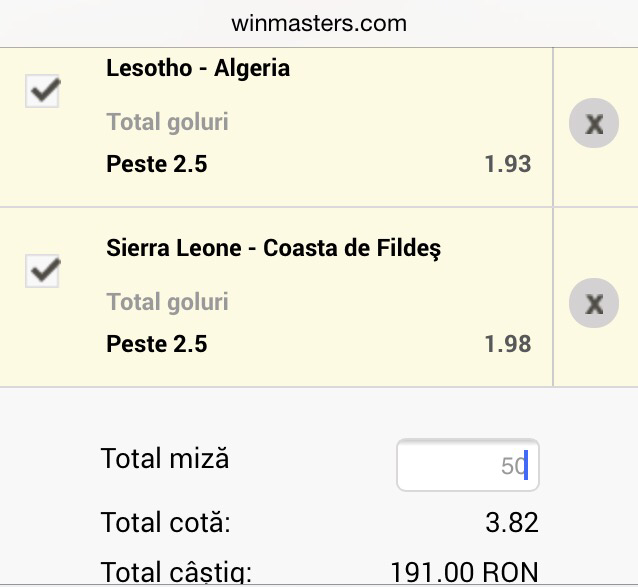This screenshot has width=638, height=587.
Task: Click the Total cotă label
Action: click(165, 522)
